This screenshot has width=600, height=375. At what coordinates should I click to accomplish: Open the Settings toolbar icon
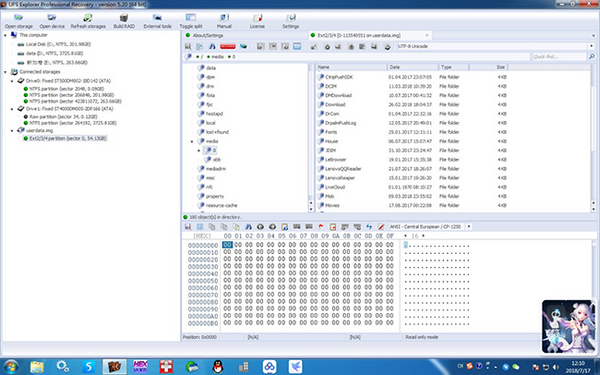pos(290,18)
